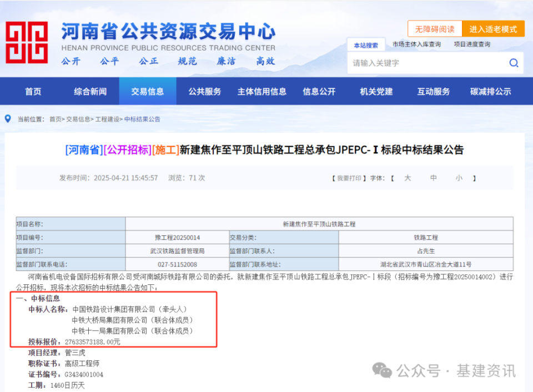Set font size to 中
The height and width of the screenshot is (392, 533).
click(434, 178)
